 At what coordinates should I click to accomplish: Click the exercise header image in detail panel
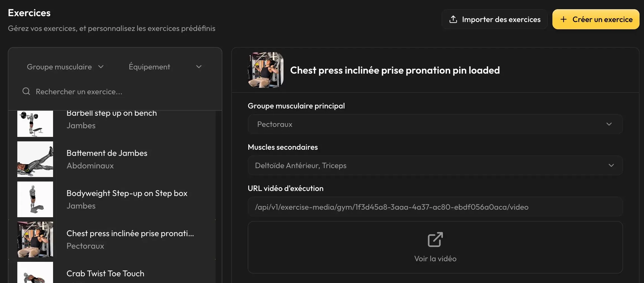[266, 70]
